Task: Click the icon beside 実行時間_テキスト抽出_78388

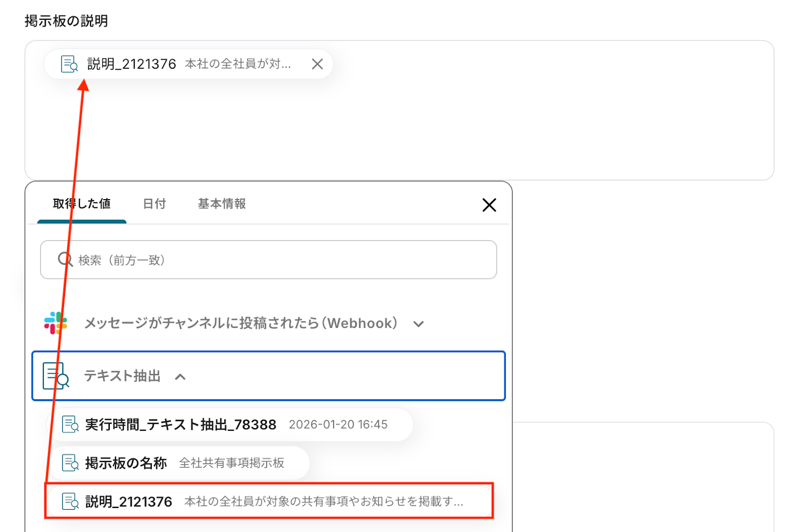Action: (x=70, y=424)
